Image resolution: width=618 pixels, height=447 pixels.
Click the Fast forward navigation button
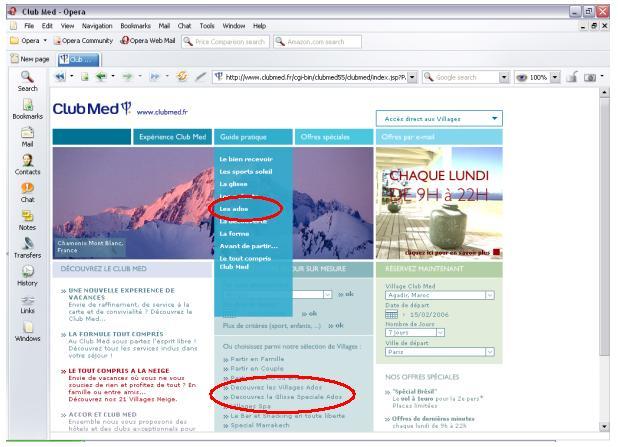155,76
